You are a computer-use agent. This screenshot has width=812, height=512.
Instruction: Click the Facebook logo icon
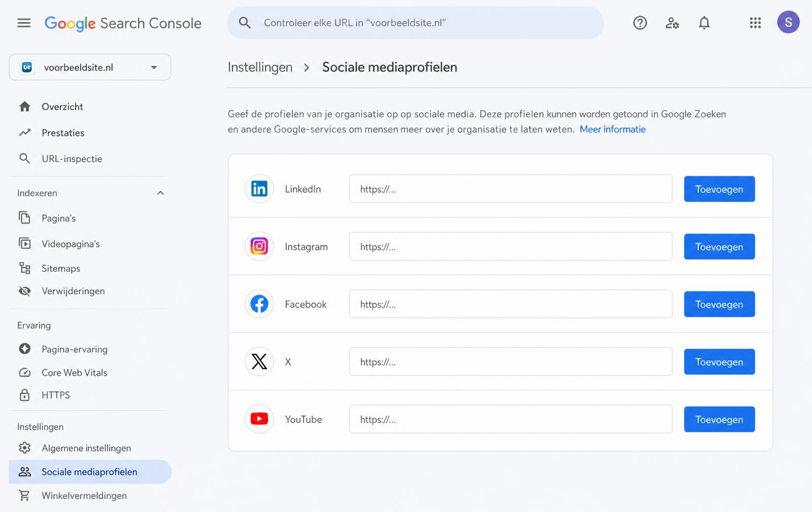pos(259,304)
